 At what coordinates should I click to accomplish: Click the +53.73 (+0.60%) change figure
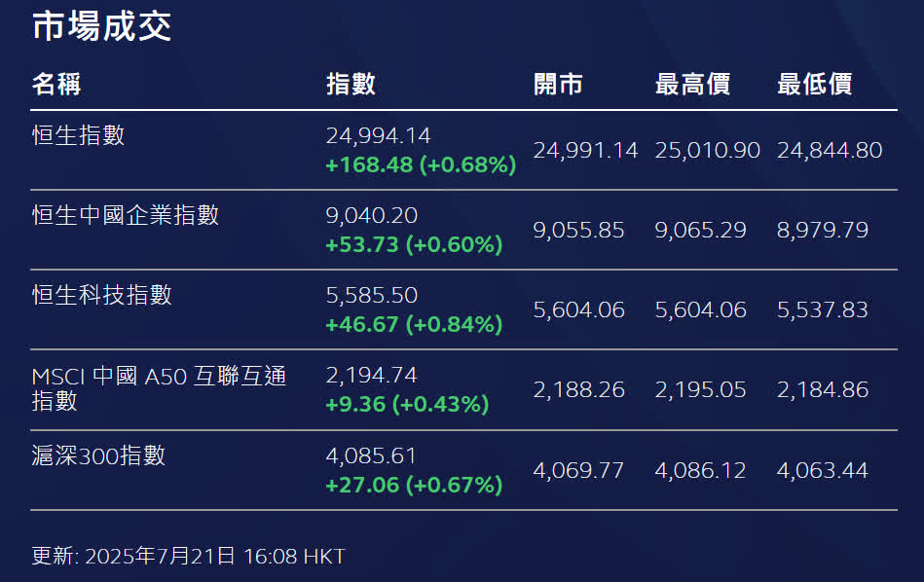tap(414, 244)
